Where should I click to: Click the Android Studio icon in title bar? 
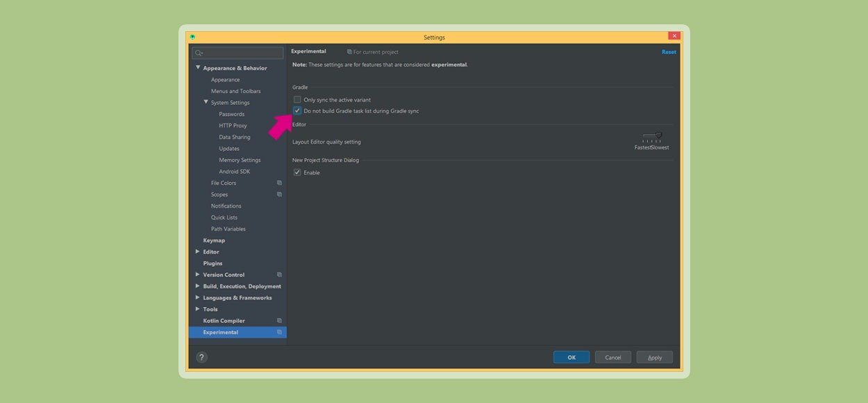tap(192, 37)
